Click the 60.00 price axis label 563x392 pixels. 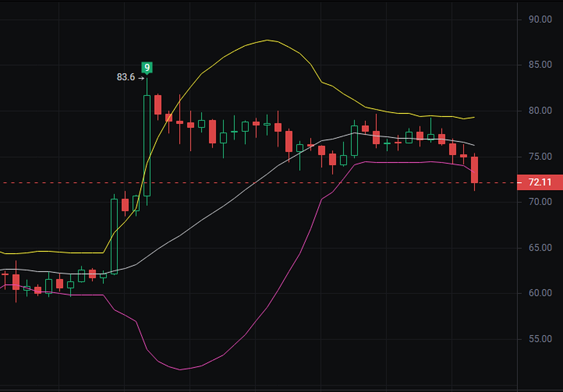pyautogui.click(x=540, y=293)
